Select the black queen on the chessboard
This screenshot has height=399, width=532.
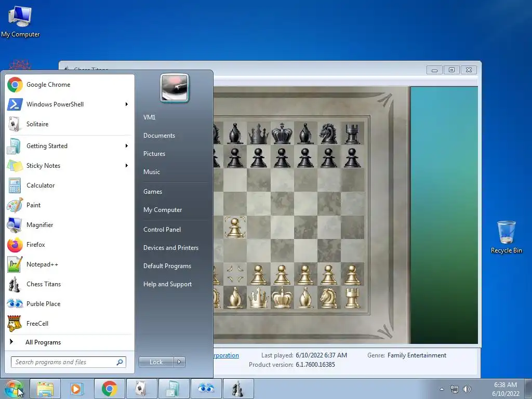tap(259, 134)
